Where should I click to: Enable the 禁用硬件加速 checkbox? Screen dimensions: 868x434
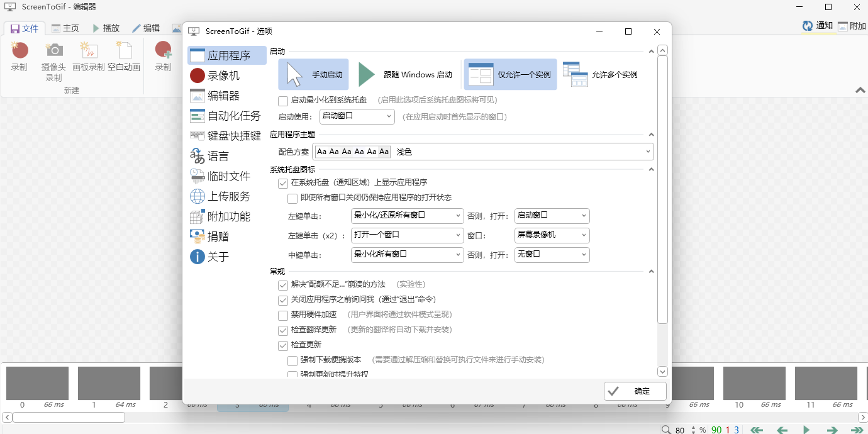[283, 315]
